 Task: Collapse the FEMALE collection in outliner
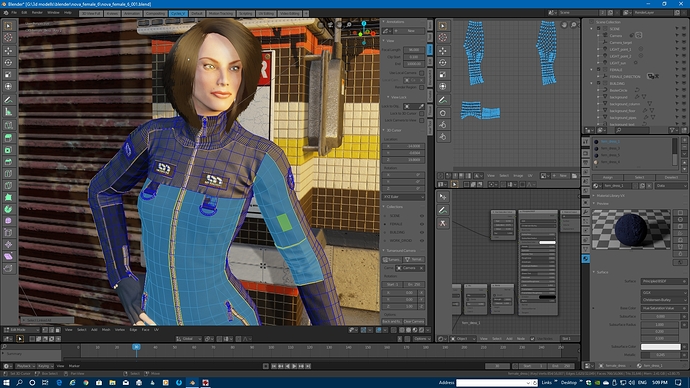(x=591, y=70)
